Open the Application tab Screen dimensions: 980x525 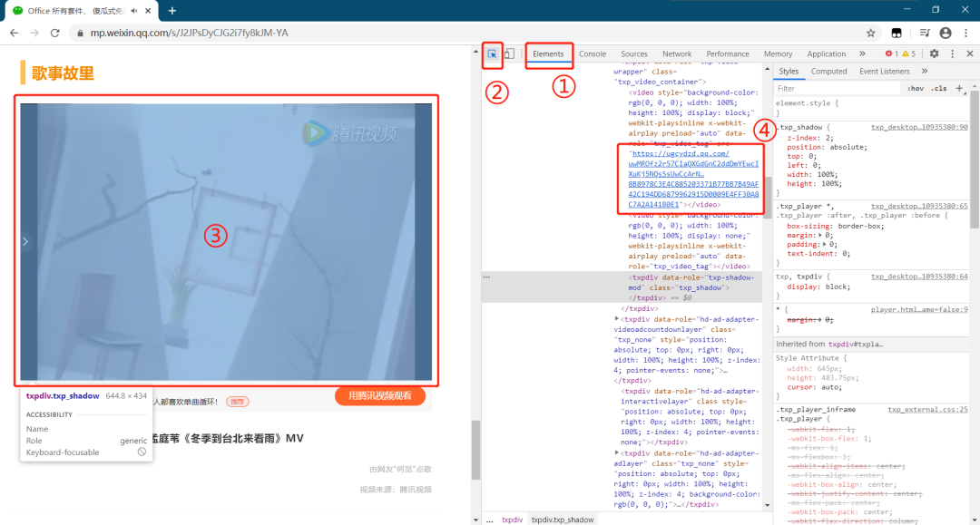pos(827,53)
